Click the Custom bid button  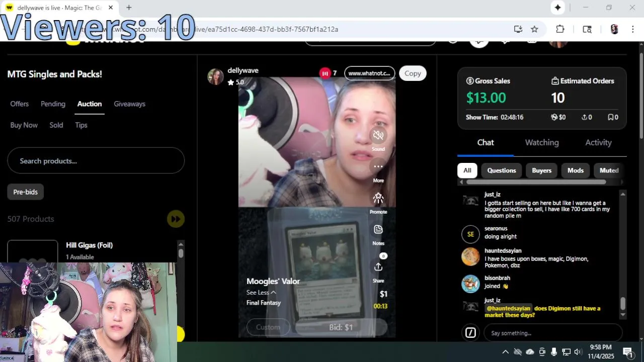click(x=268, y=327)
